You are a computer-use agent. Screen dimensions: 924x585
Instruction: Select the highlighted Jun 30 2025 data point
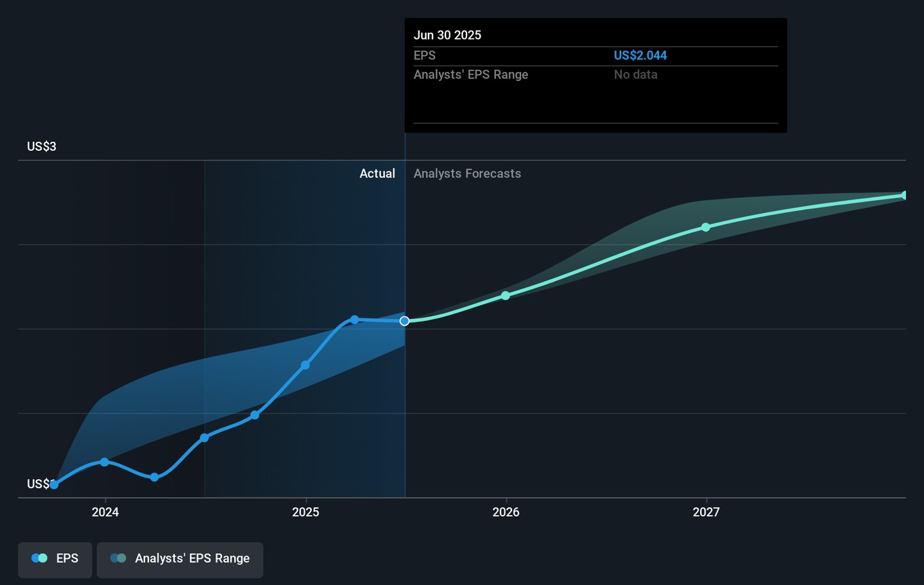404,321
